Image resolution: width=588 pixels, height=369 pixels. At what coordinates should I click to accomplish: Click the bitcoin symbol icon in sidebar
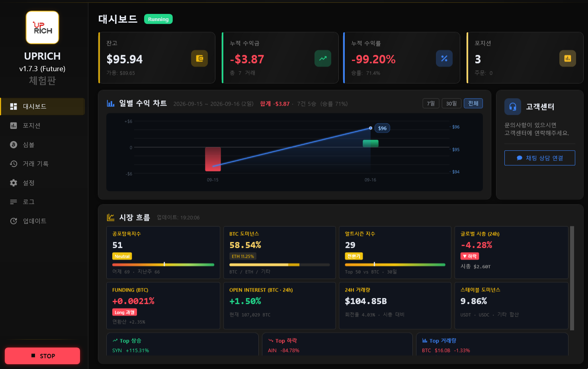coord(14,145)
